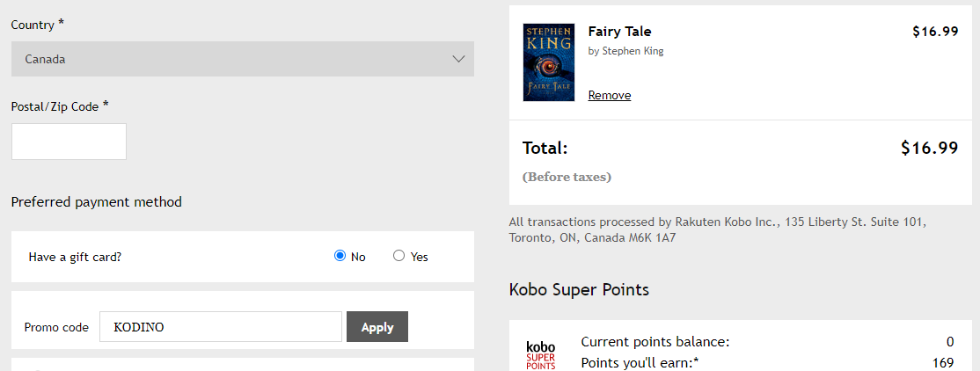The width and height of the screenshot is (980, 371).
Task: Click the Fairy Tale book title
Action: pyautogui.click(x=619, y=32)
